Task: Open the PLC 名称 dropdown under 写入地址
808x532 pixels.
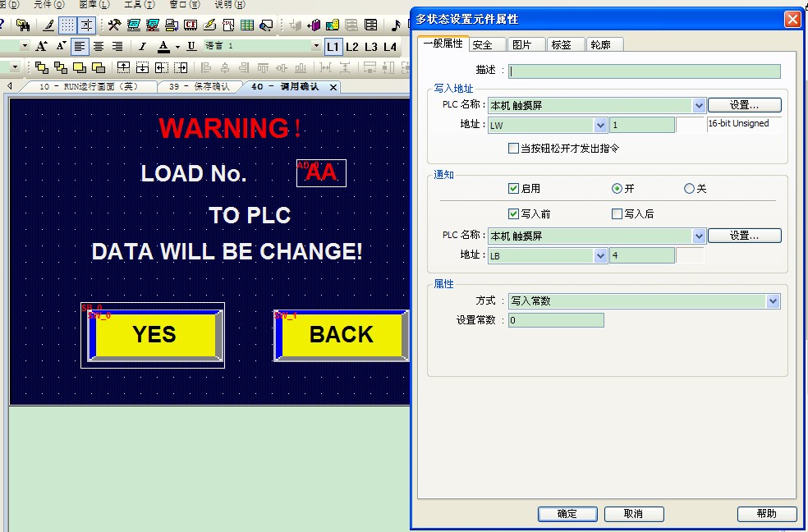Action: (x=699, y=104)
